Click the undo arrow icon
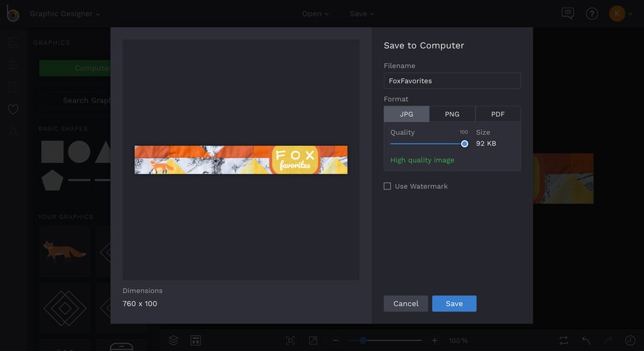This screenshot has height=351, width=644. pyautogui.click(x=586, y=340)
